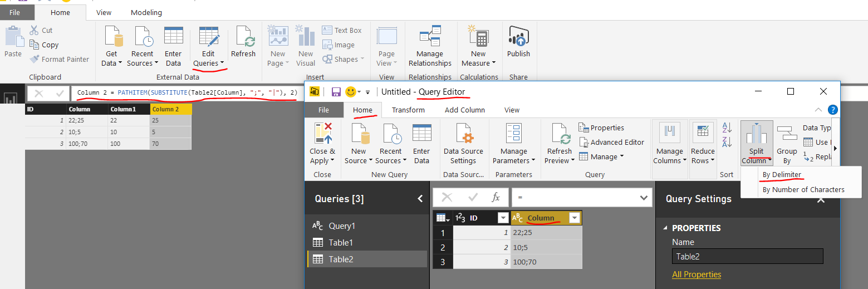The width and height of the screenshot is (868, 289).
Task: Insert a Text Box
Action: (x=342, y=30)
